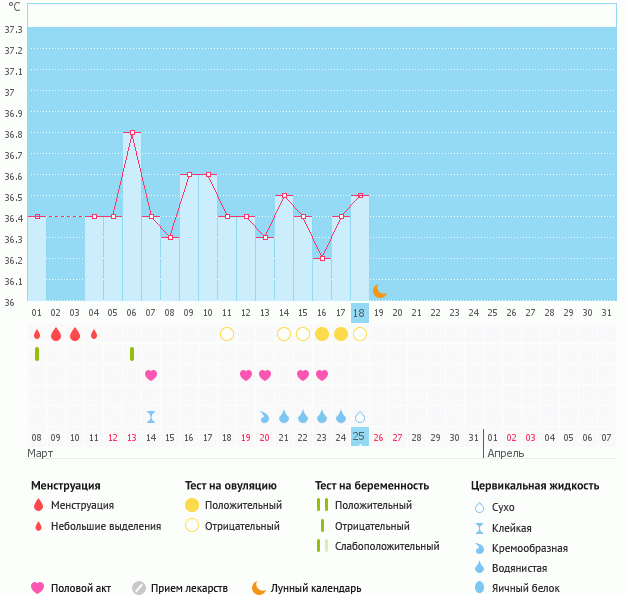Click the dry cervical fluid icon on day 18

(360, 417)
